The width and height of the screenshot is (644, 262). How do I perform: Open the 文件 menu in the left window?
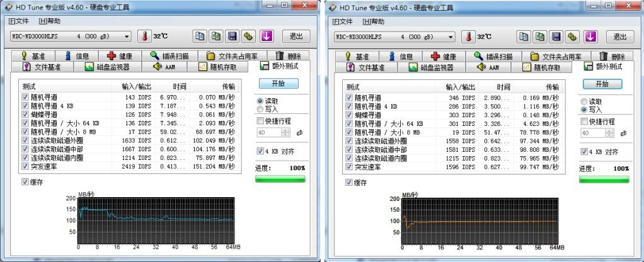pos(19,21)
